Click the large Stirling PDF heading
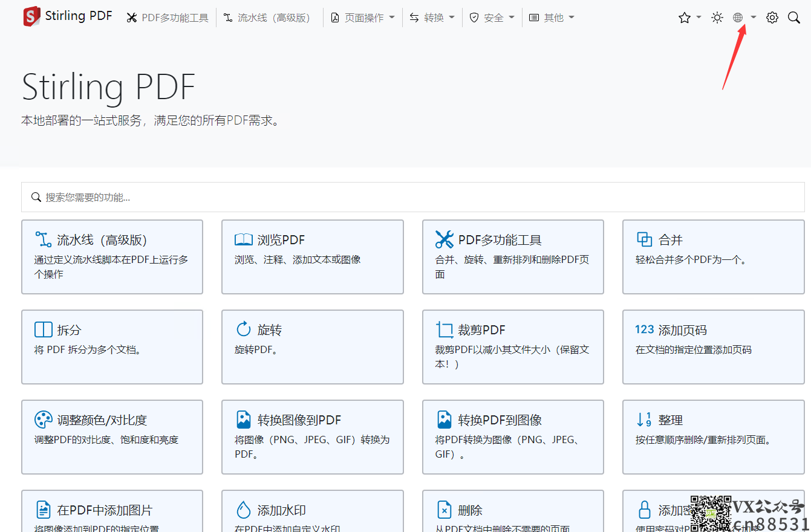This screenshot has width=811, height=532. (x=109, y=86)
